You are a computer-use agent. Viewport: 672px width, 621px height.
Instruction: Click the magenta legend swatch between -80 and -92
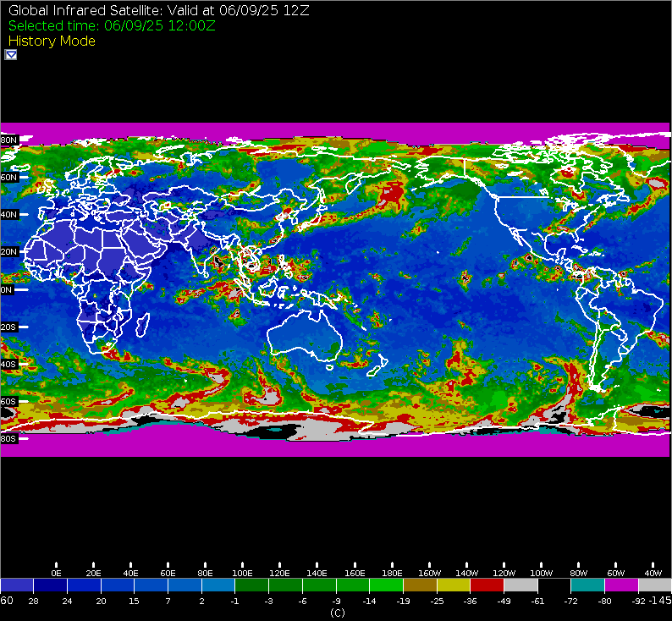[x=621, y=585]
